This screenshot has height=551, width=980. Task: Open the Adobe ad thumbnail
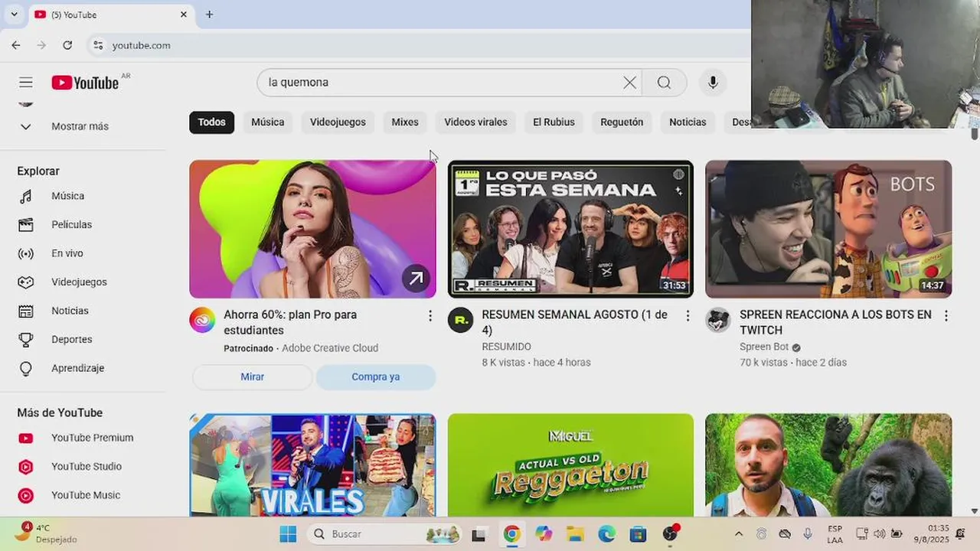[x=312, y=229]
